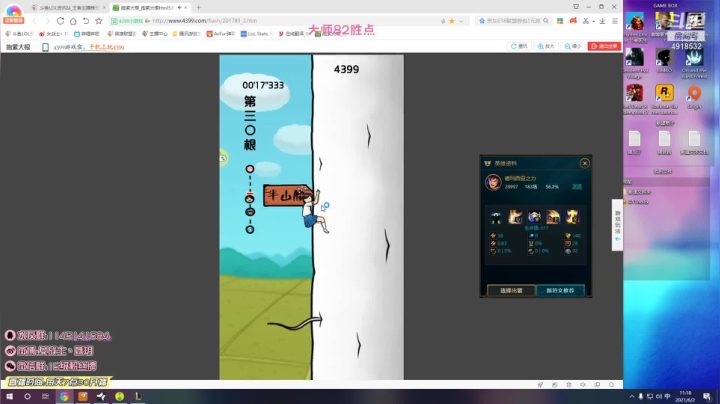Switch to the first LOL browser tab
The height and width of the screenshot is (404, 720).
tap(68, 8)
